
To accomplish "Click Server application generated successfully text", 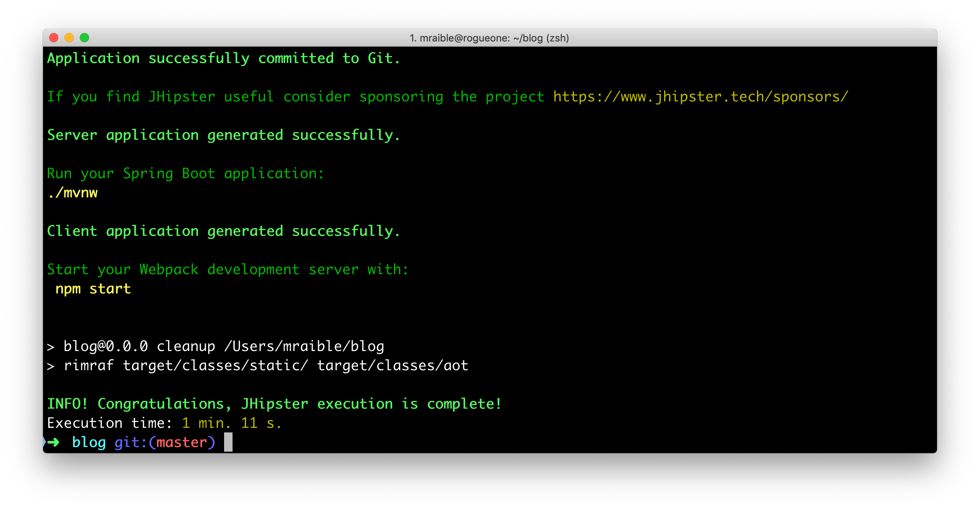I will pos(223,135).
